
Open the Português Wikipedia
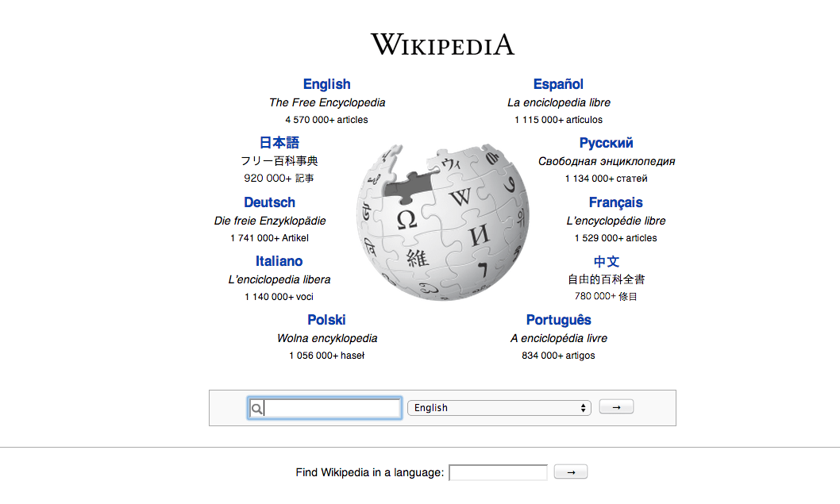pos(558,320)
